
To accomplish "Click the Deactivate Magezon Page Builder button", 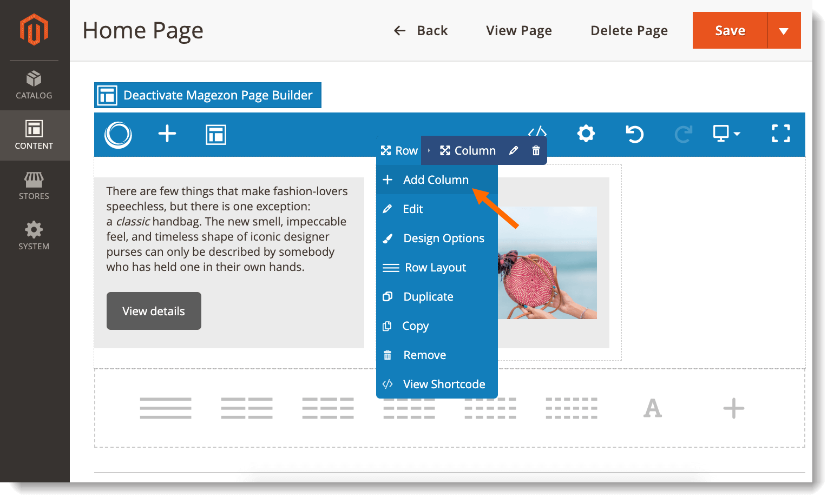I will [208, 95].
